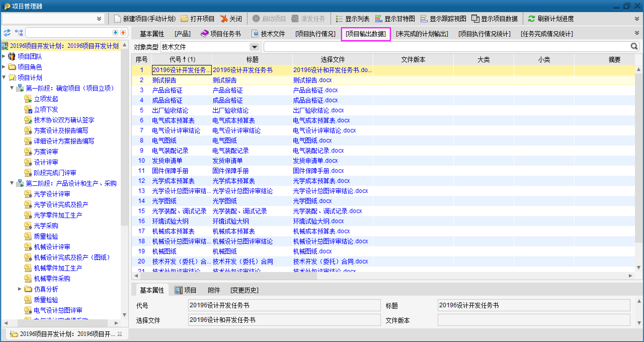Image resolution: width=644 pixels, height=342 pixels.
Task: Collapse the 第一阶段 确定项目 node
Action: pyautogui.click(x=12, y=88)
